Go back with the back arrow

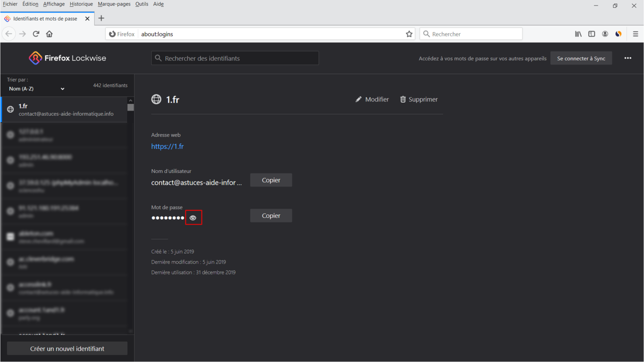[9, 34]
